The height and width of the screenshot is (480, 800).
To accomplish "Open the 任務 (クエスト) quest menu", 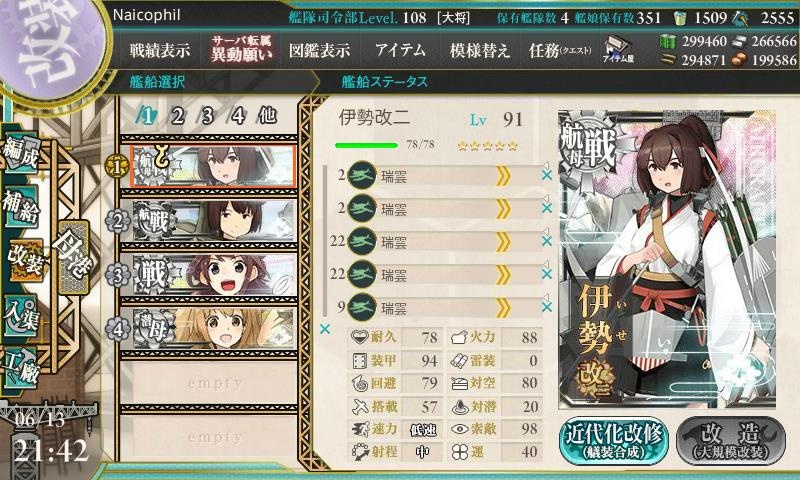I will click(x=560, y=50).
